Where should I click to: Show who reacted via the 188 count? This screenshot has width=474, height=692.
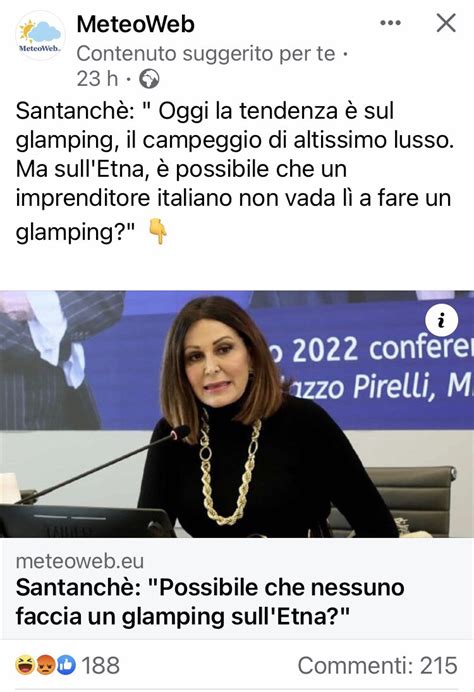point(100,665)
